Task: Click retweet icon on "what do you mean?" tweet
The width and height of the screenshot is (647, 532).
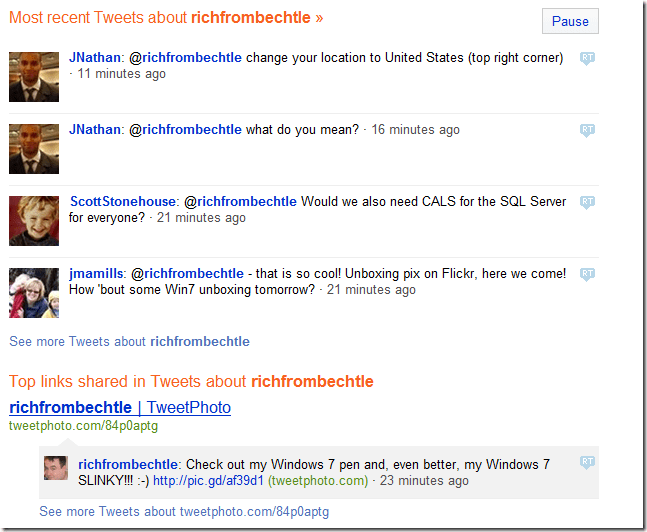Action: pos(587,130)
